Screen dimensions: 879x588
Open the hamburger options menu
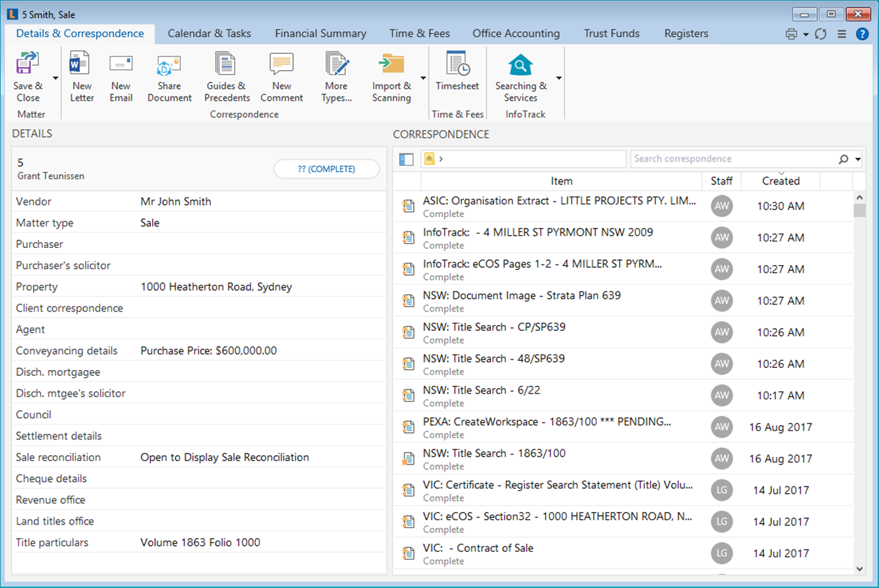pos(842,34)
